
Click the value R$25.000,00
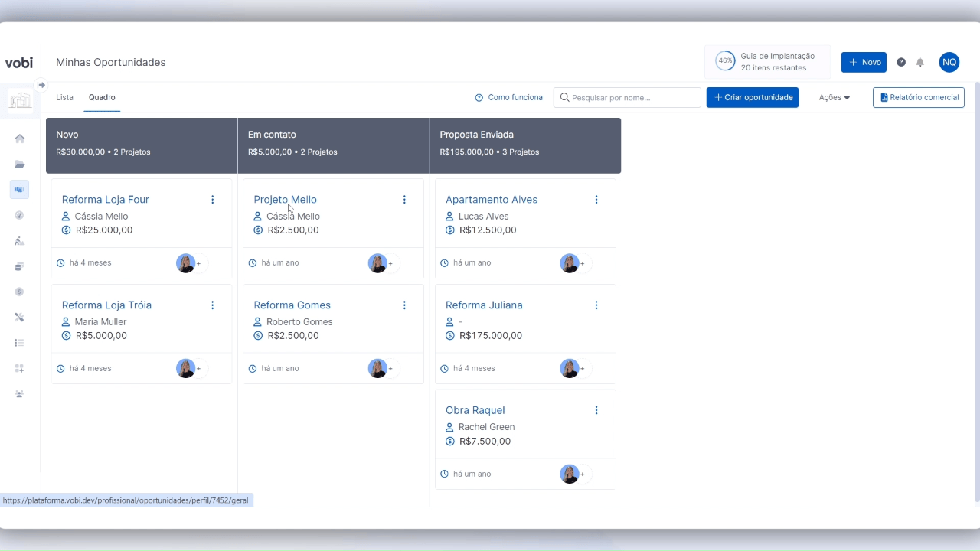pyautogui.click(x=104, y=230)
